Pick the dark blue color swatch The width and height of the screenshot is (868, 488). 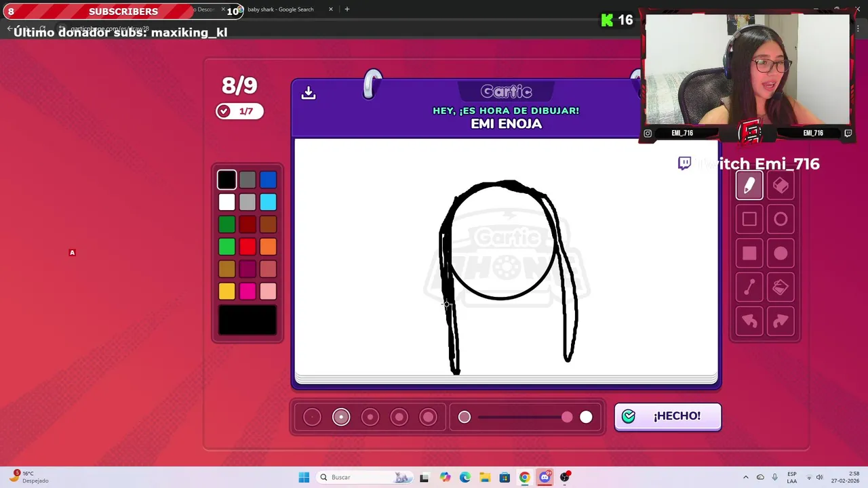[x=268, y=180]
